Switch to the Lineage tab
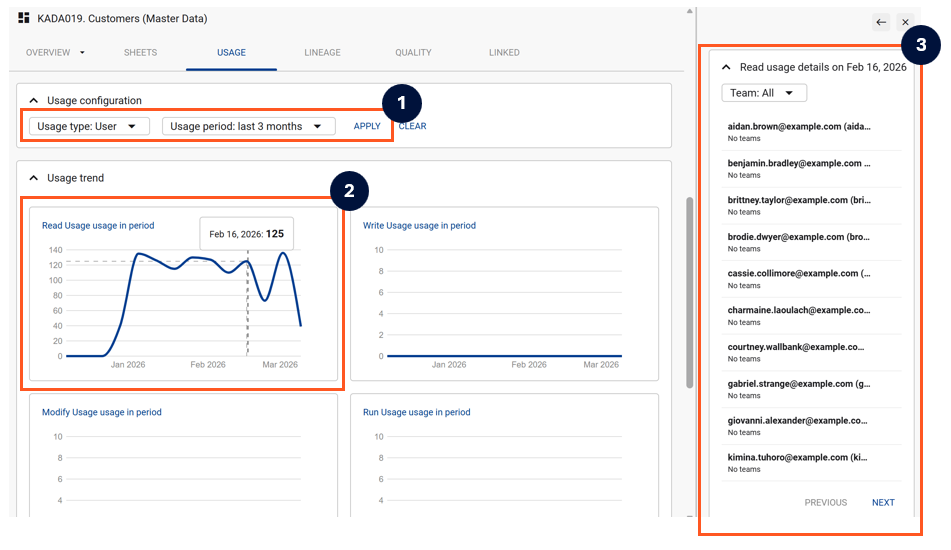Viewport: 951px width, 550px height. [x=322, y=53]
